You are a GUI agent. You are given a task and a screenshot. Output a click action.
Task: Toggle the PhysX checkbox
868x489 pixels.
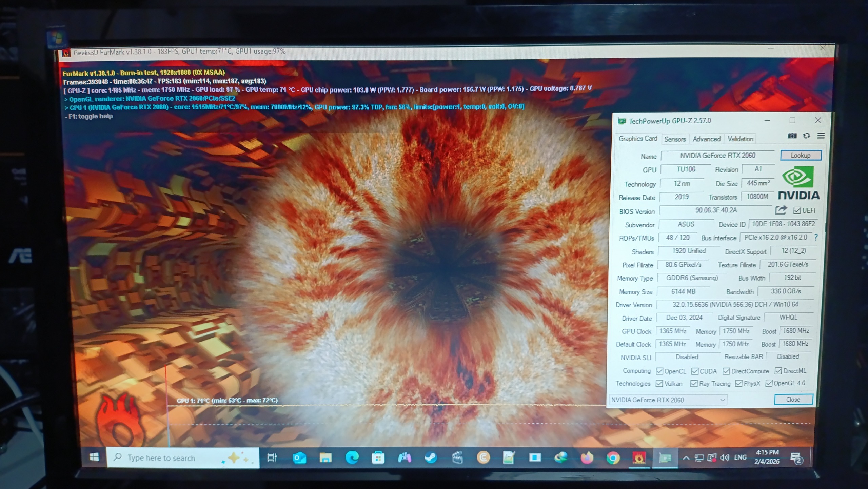coord(739,383)
